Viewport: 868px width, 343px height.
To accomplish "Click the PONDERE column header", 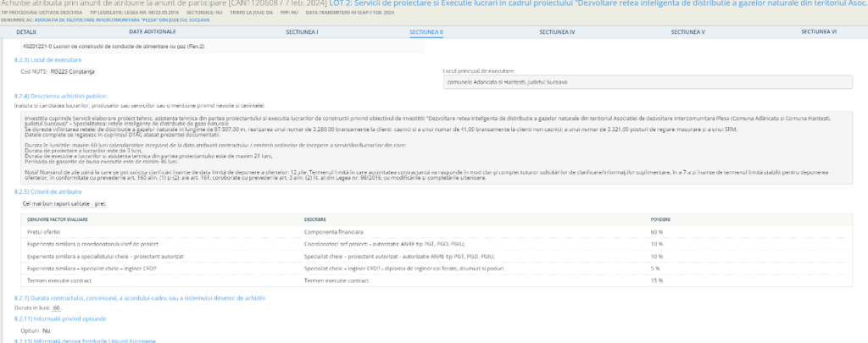I will [660, 219].
